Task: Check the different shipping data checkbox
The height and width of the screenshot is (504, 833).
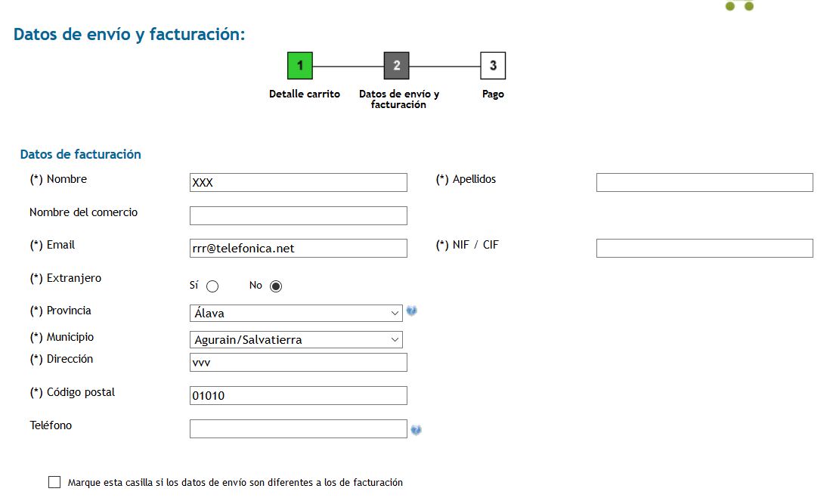Action: pyautogui.click(x=54, y=482)
